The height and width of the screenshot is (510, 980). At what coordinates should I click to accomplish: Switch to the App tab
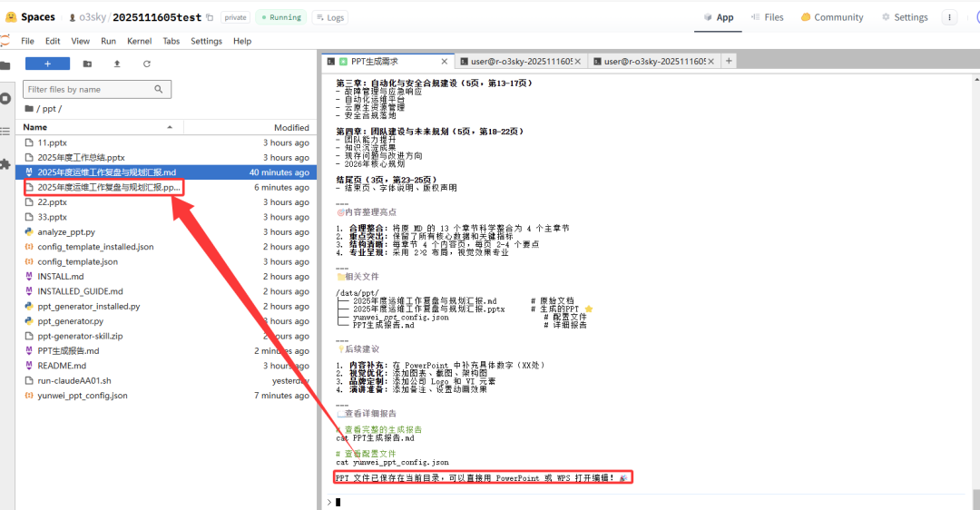tap(718, 17)
